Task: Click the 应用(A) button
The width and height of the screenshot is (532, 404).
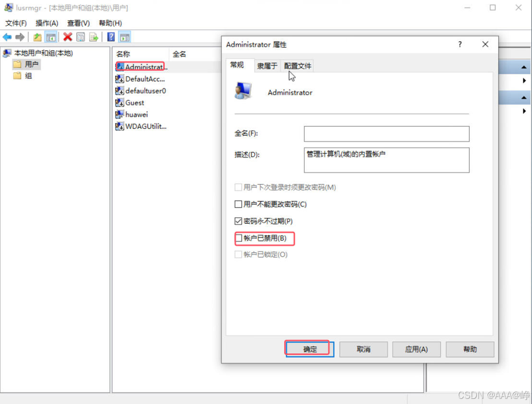Action: click(x=416, y=349)
